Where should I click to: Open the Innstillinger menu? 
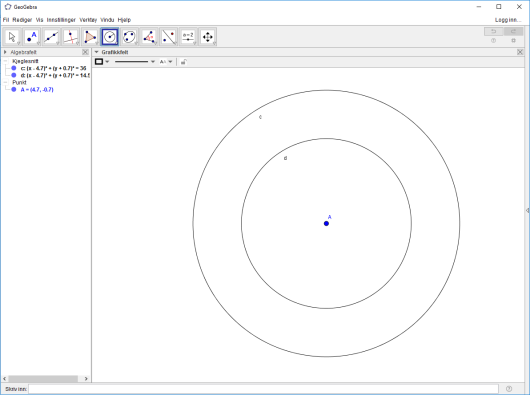[61, 20]
